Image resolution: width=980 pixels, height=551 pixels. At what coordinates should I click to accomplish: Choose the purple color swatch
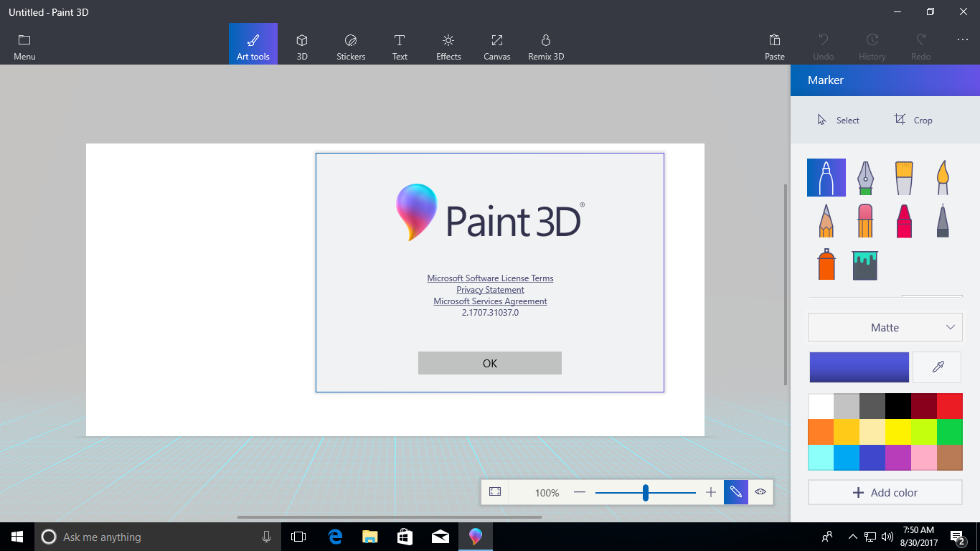click(x=898, y=458)
